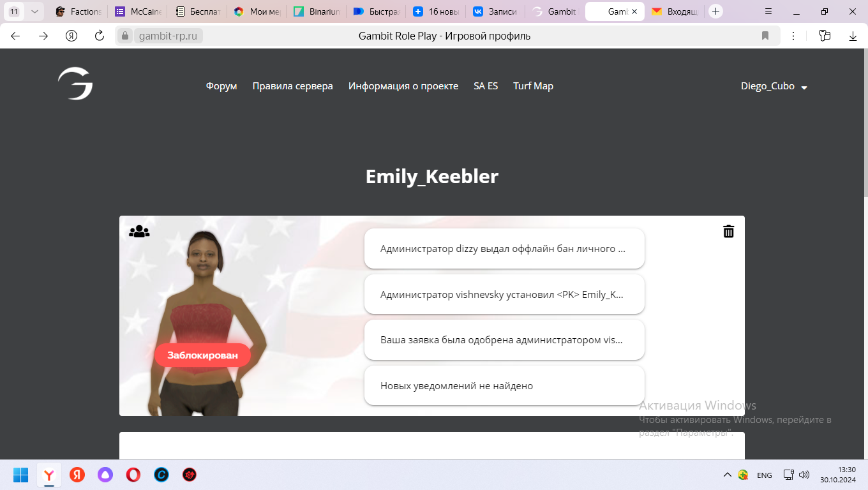The height and width of the screenshot is (490, 868).
Task: Open the Turf Map link
Action: click(x=533, y=86)
